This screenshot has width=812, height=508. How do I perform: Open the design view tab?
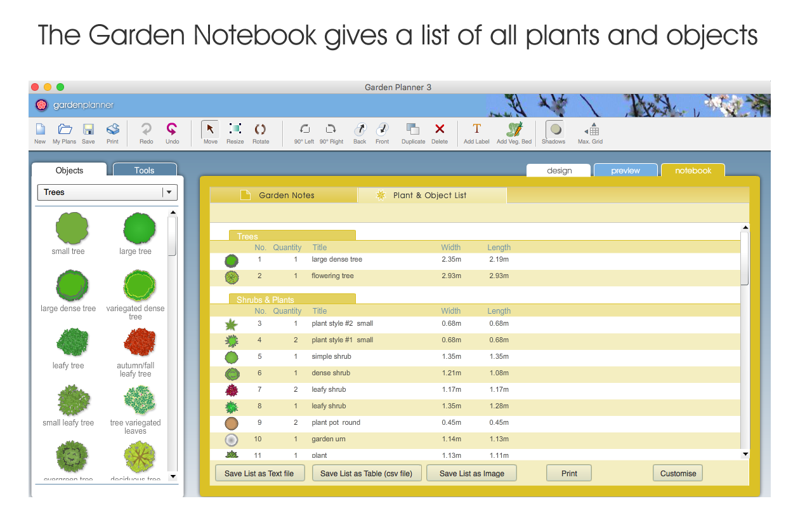coord(559,170)
